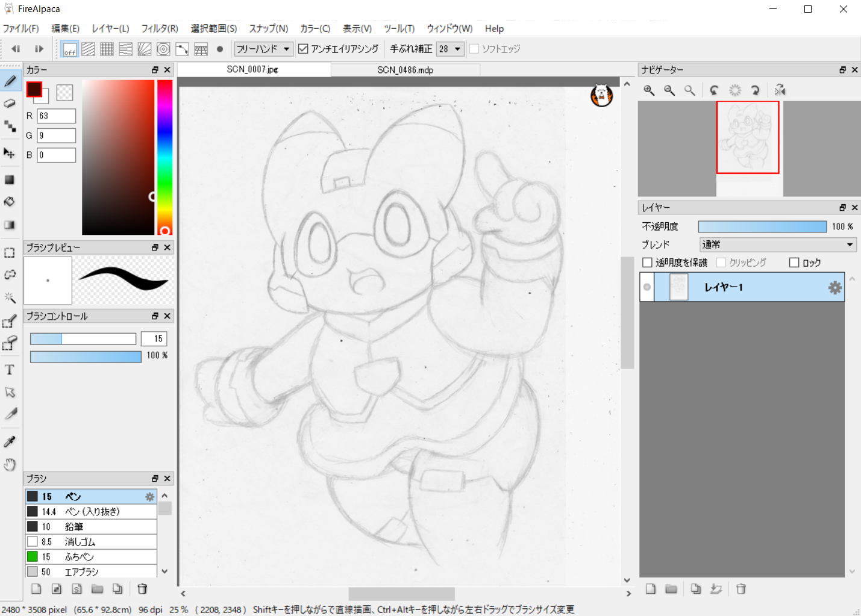861x616 pixels.
Task: Select the Gradient tool
Action: pyautogui.click(x=10, y=225)
